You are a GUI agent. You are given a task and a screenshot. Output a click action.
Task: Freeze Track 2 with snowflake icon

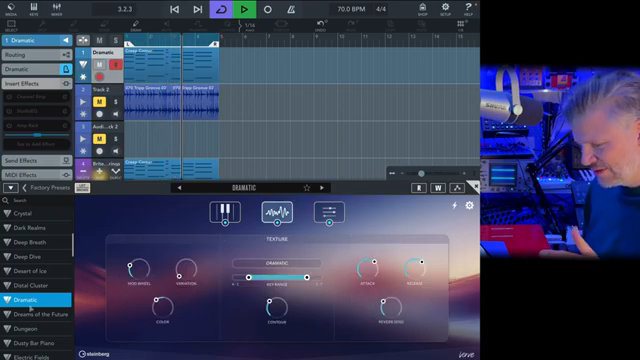tap(83, 114)
